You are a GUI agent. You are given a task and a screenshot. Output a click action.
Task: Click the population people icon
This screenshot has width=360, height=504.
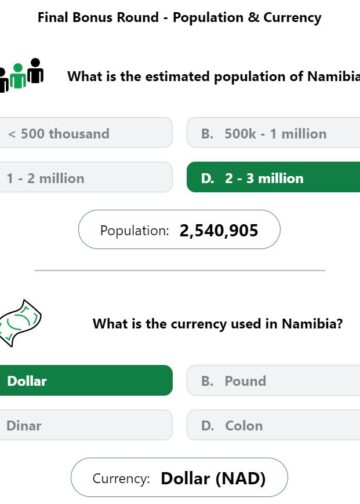pyautogui.click(x=21, y=75)
